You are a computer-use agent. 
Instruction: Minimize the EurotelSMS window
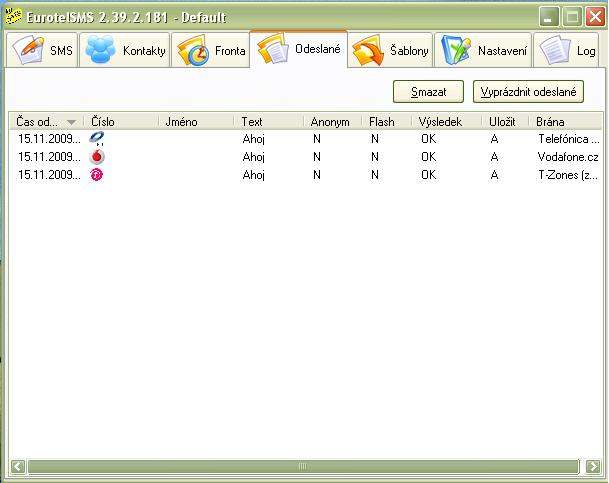pyautogui.click(x=549, y=17)
